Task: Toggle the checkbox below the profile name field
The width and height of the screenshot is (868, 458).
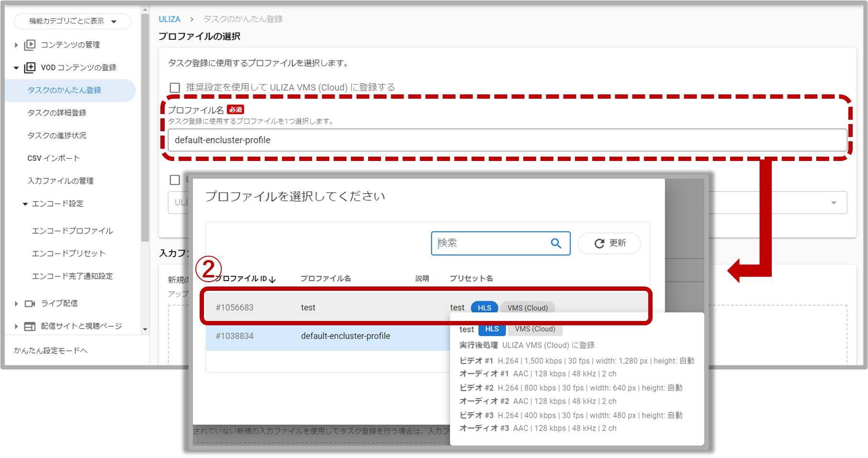Action: (x=175, y=180)
